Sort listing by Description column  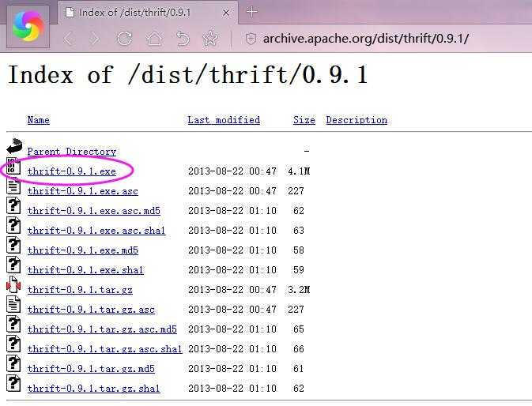pyautogui.click(x=357, y=120)
